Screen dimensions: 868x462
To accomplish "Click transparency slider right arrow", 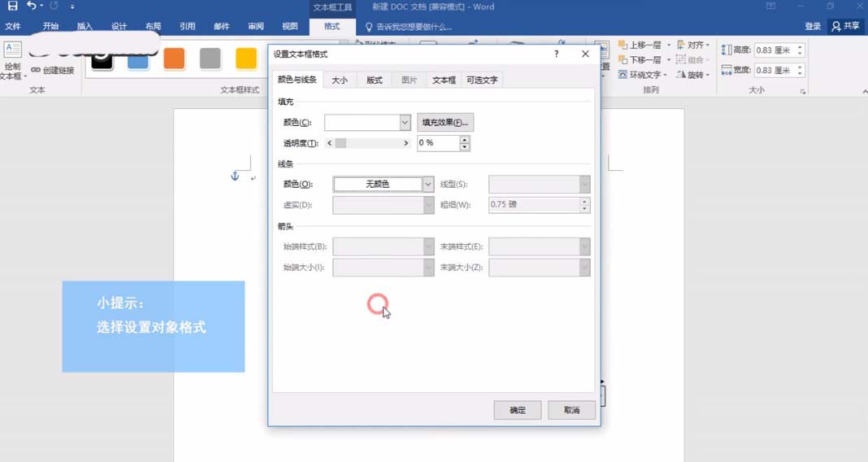I will [406, 143].
